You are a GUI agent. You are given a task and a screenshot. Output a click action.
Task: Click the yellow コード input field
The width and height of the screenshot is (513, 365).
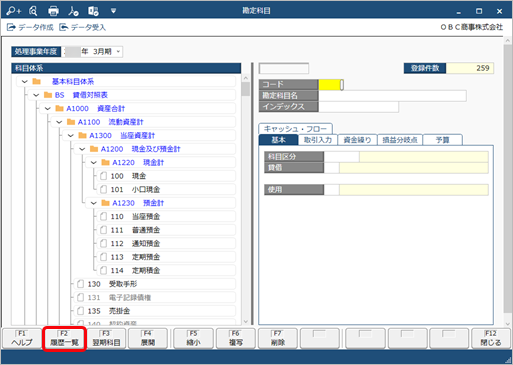click(331, 85)
